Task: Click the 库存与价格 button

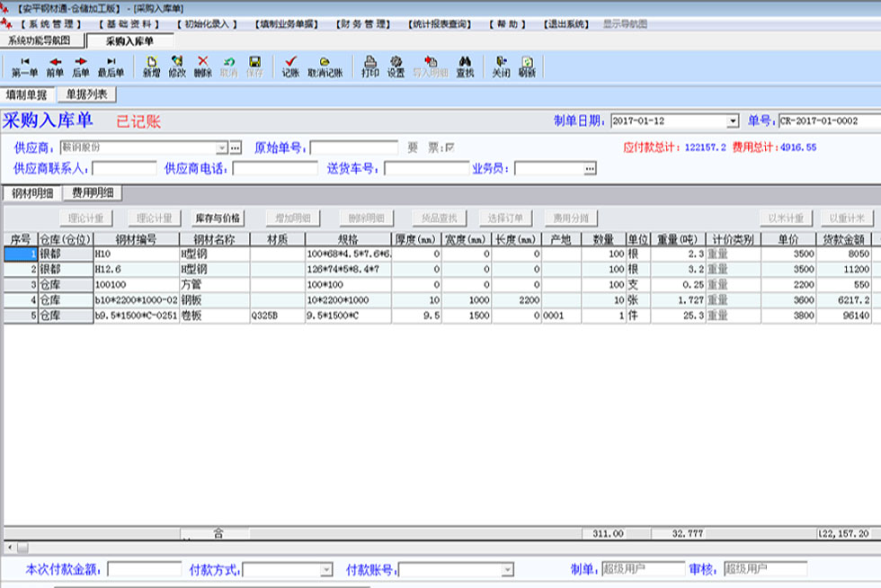Action: 218,218
